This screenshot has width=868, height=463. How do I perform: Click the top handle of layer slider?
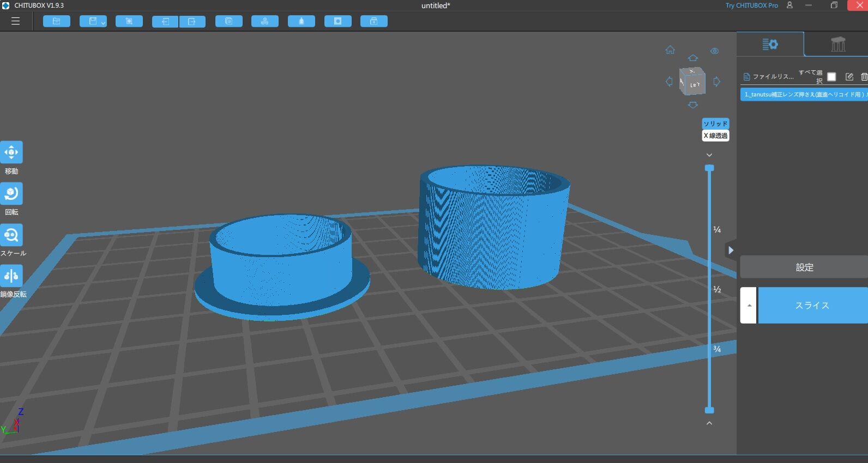coord(709,168)
